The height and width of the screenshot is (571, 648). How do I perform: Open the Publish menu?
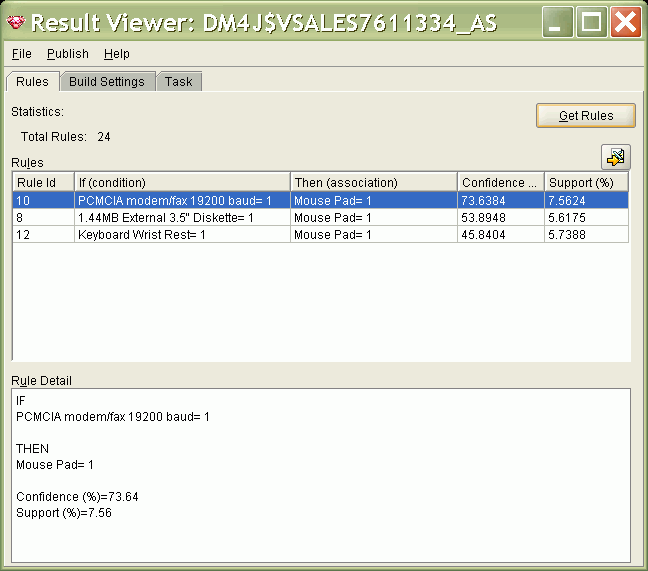pyautogui.click(x=68, y=54)
